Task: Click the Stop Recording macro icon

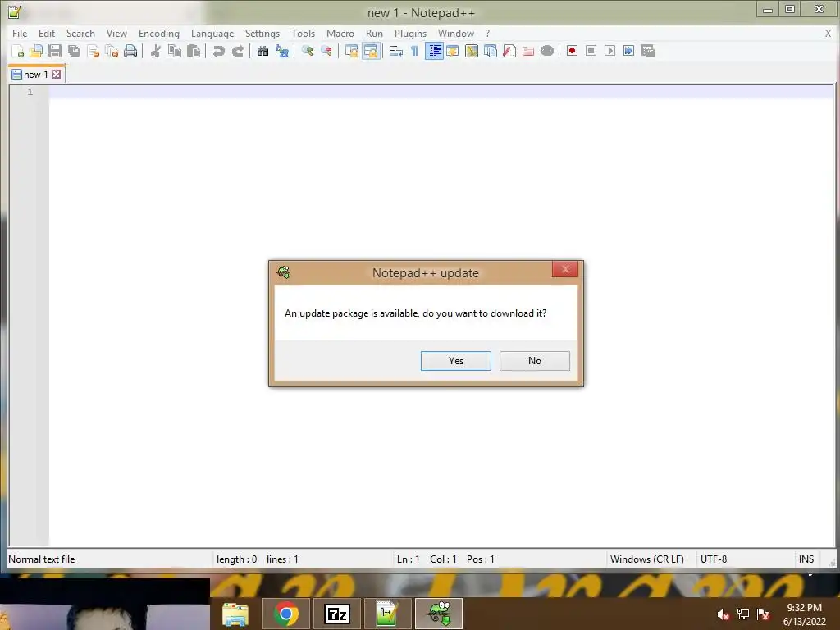Action: (x=591, y=51)
